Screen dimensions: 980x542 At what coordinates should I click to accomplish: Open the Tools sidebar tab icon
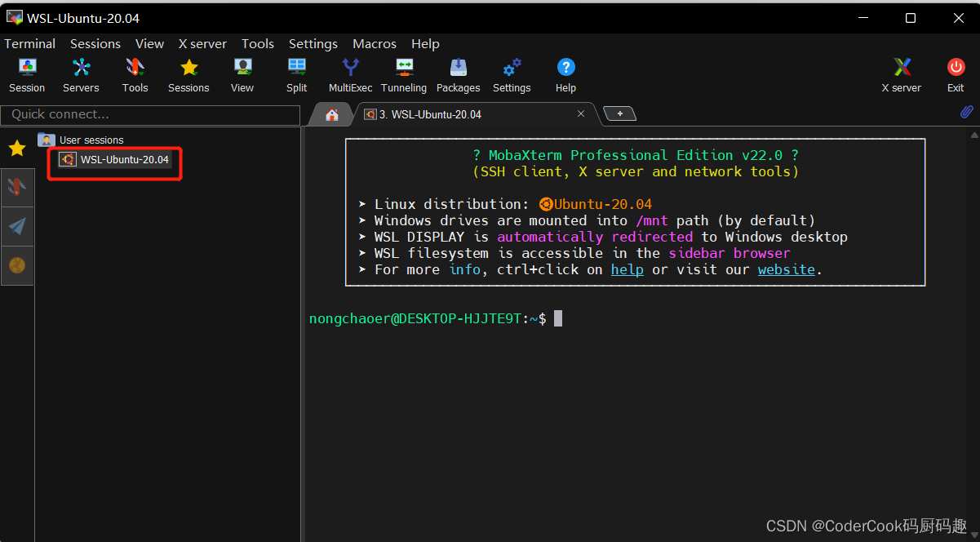click(17, 188)
